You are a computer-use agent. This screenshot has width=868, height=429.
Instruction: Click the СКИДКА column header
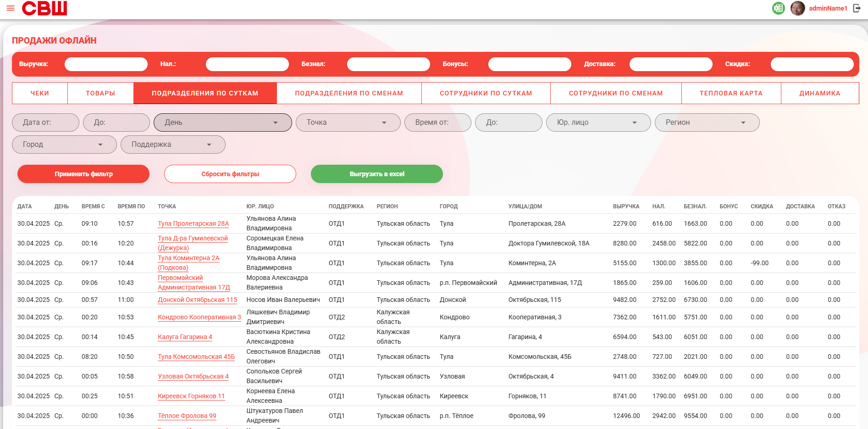762,206
